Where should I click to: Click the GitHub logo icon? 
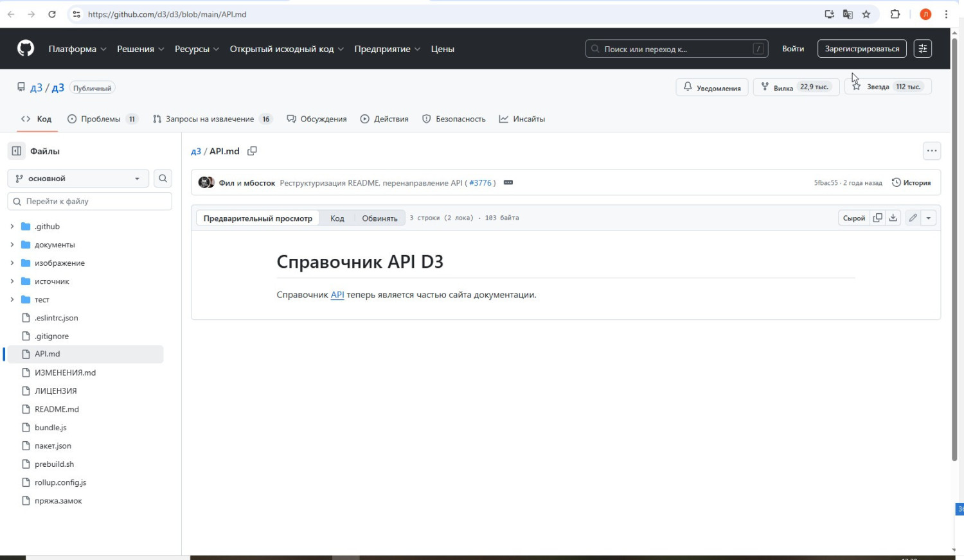click(26, 49)
